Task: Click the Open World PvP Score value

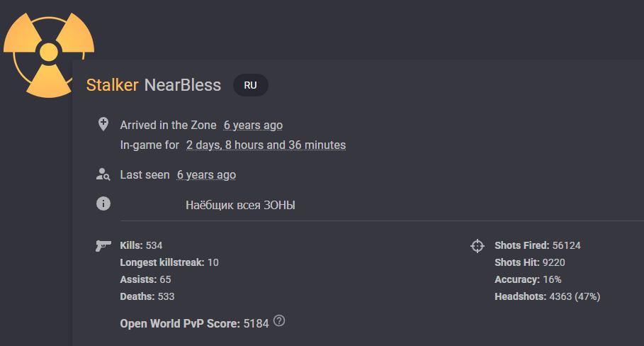Action: tap(256, 323)
